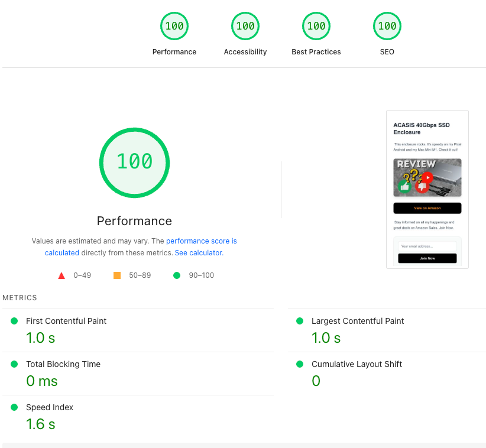This screenshot has height=448, width=486.
Task: Open the 'See calculator' link
Action: tap(197, 252)
